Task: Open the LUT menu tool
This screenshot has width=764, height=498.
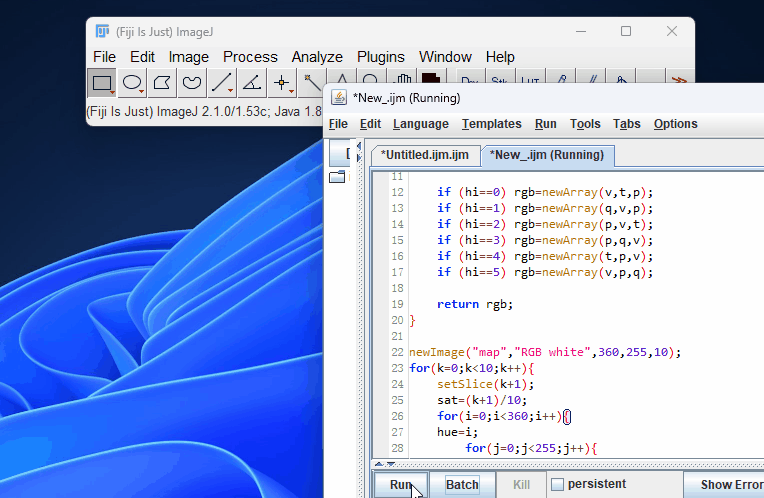Action: (x=530, y=77)
